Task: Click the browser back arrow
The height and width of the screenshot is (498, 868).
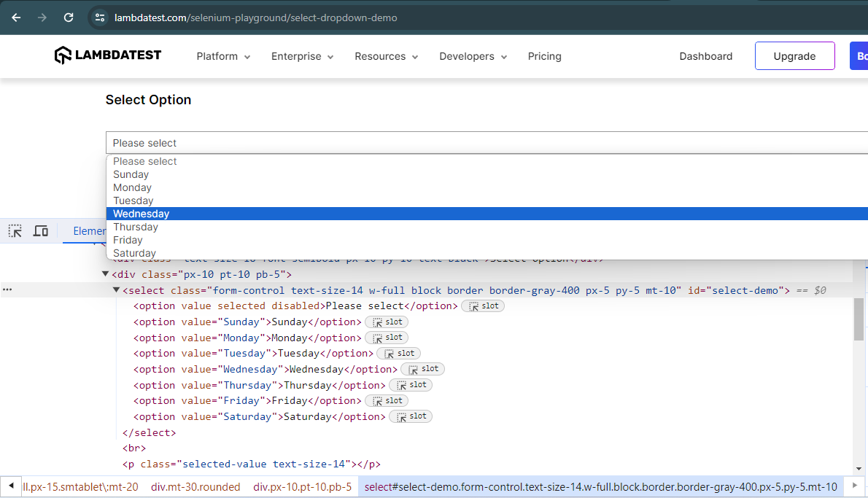Action: point(16,17)
